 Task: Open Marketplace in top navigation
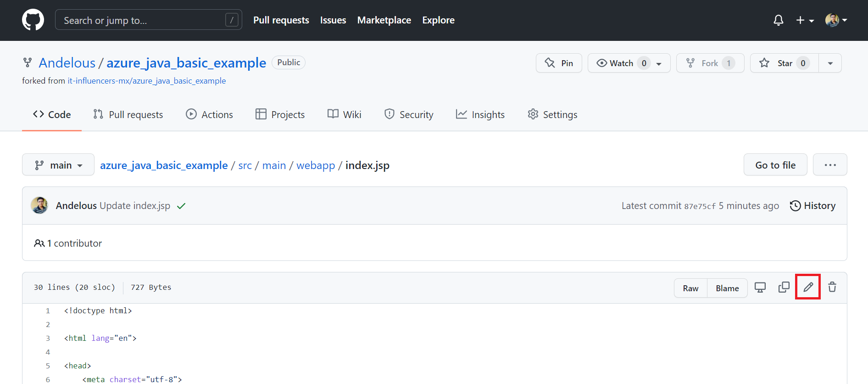pos(384,20)
